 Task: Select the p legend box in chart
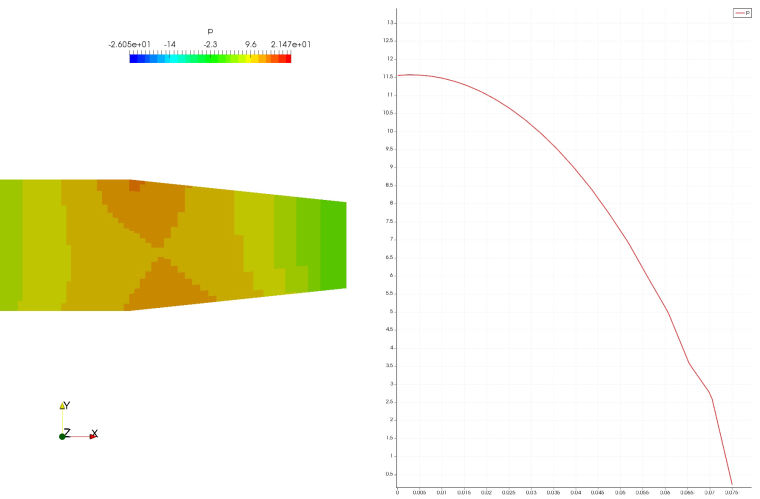point(742,13)
